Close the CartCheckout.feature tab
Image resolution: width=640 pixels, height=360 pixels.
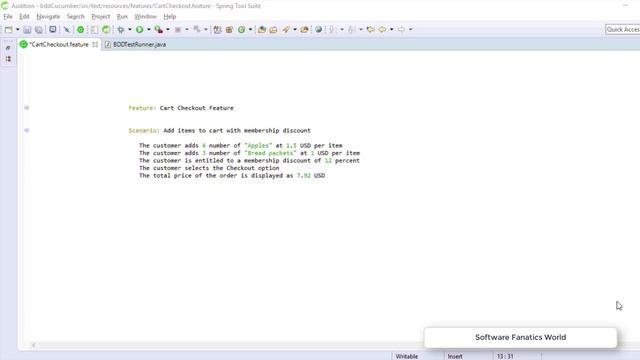click(95, 44)
